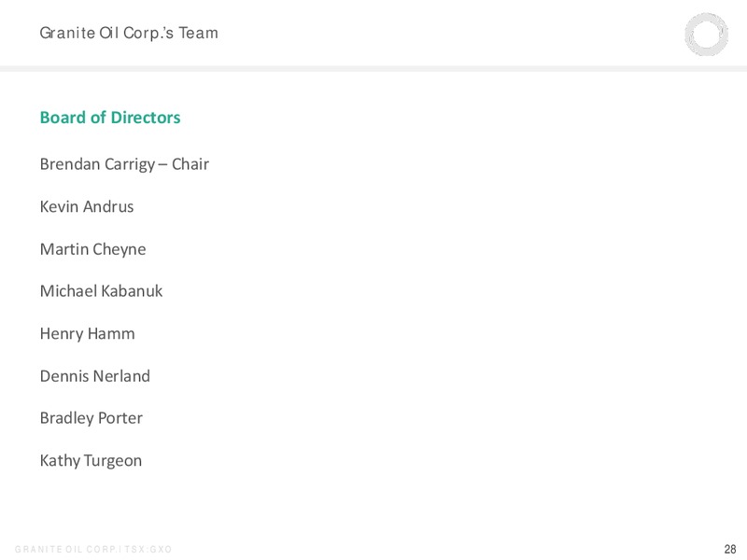
Task: Select the name "Dennis Nerland"
Action: tap(95, 376)
